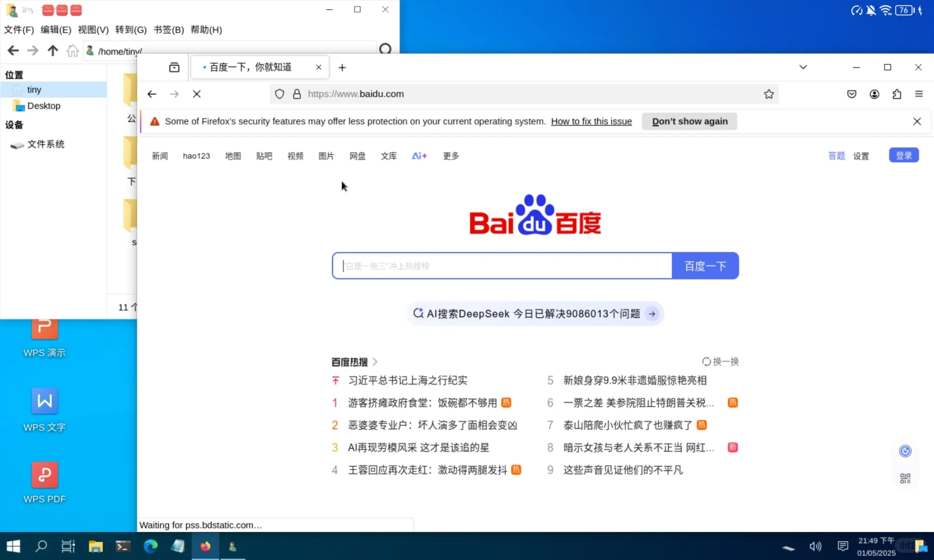Viewport: 934px width, 560px height.
Task: Open Windows search on the taskbar
Action: (41, 546)
